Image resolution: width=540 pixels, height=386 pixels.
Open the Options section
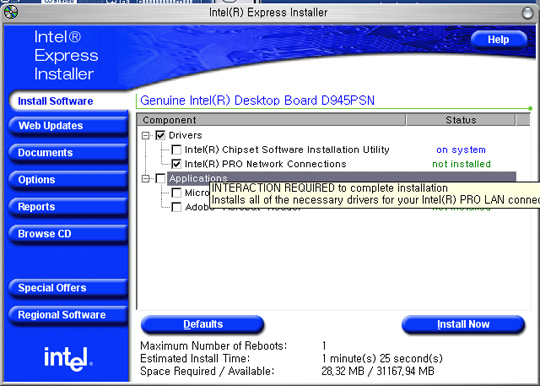click(68, 180)
